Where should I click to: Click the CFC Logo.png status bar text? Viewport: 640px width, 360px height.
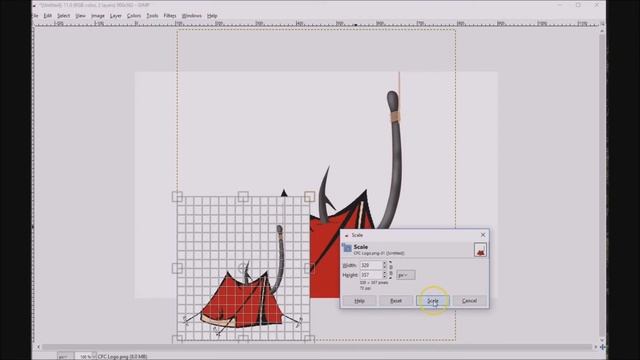(x=122, y=356)
